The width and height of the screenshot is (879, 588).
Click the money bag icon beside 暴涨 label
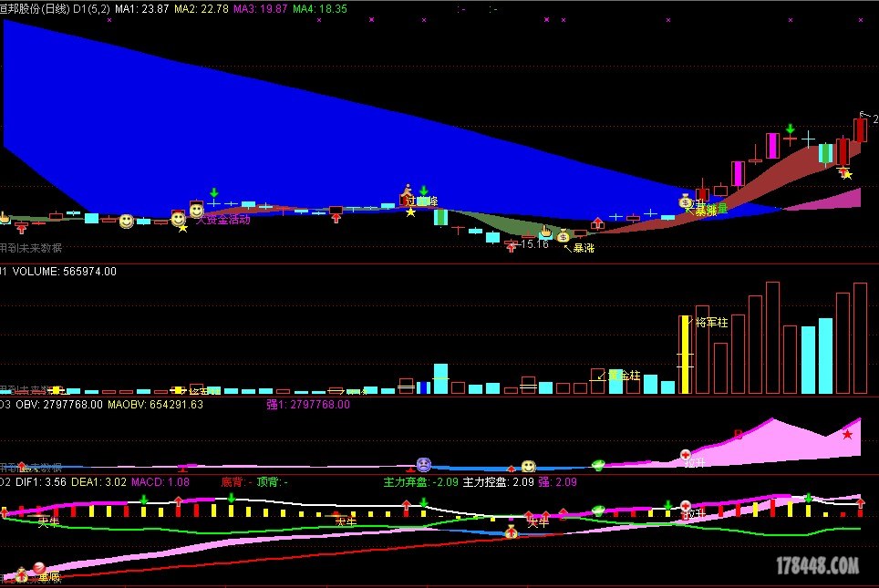click(564, 237)
